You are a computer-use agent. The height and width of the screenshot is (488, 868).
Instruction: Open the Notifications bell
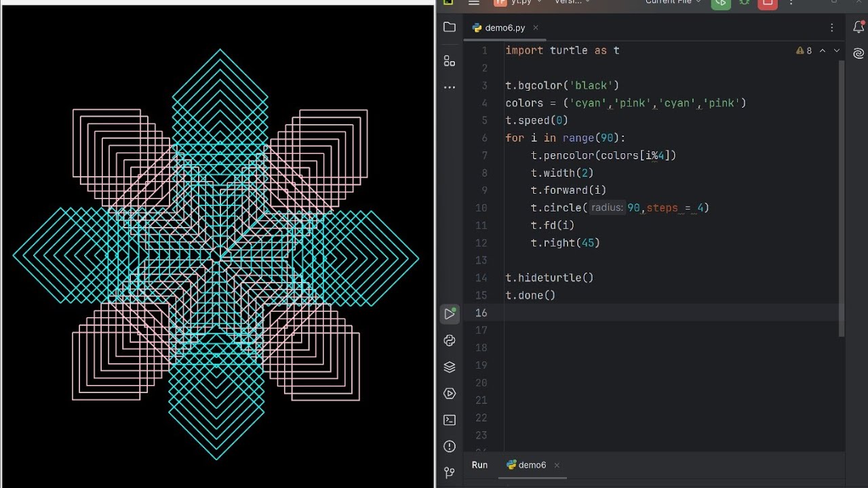coord(858,27)
